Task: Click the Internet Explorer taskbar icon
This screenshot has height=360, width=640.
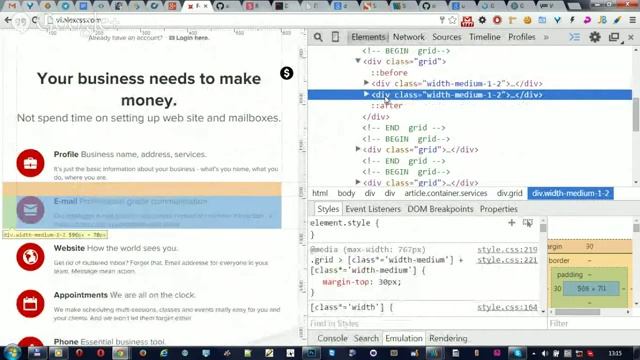Action: pos(164,353)
